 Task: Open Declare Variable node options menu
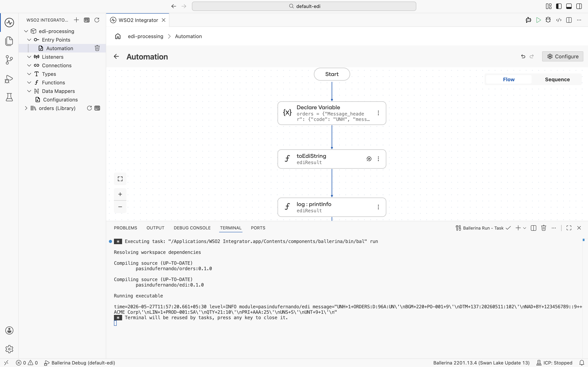(378, 113)
